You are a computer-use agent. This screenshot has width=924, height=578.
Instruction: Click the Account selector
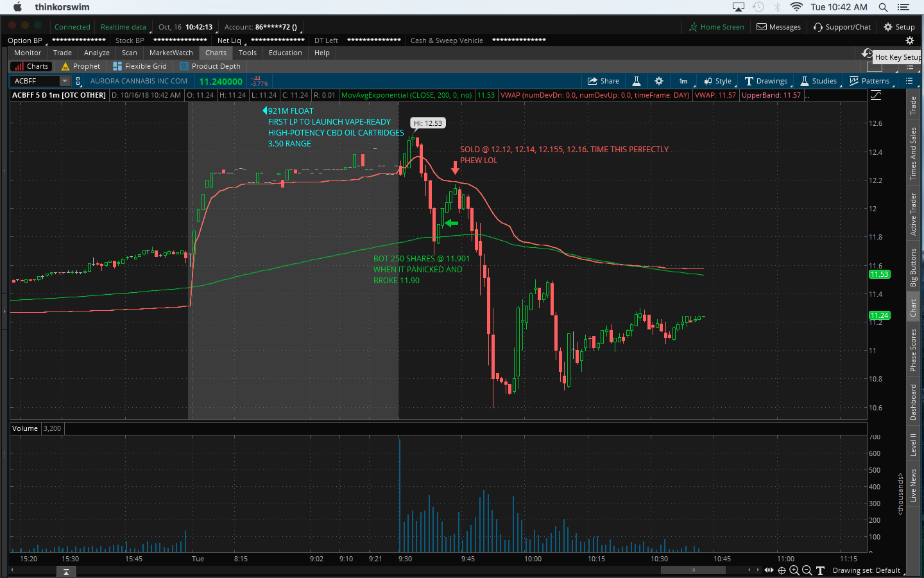tap(261, 27)
